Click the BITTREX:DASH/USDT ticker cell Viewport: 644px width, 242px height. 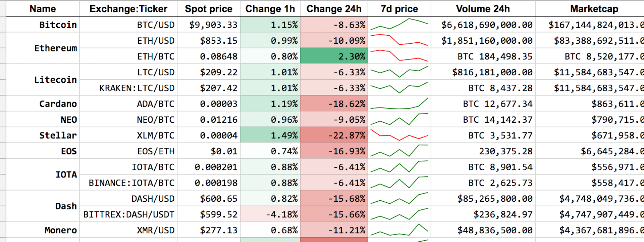[129, 214]
